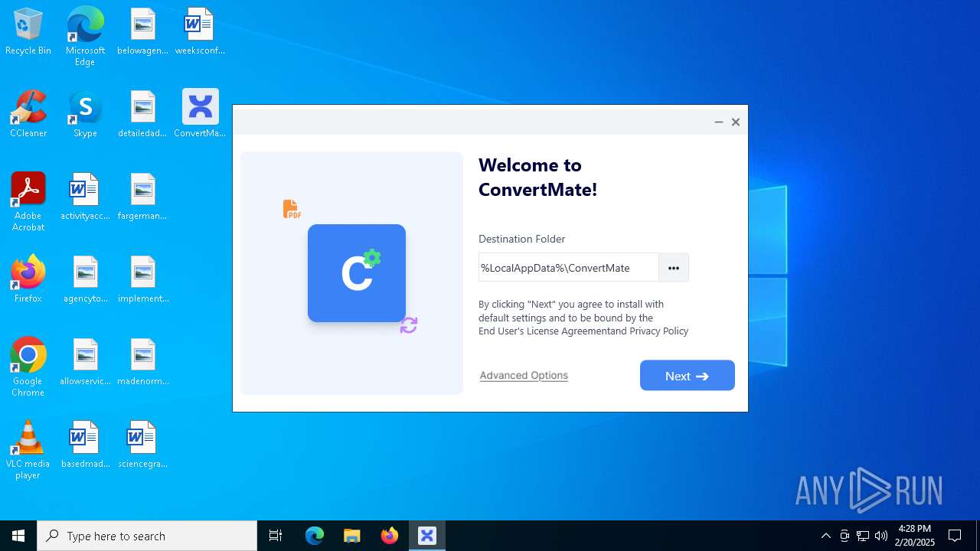Click the ConvertMate taskbar icon
The height and width of the screenshot is (551, 980).
pyautogui.click(x=427, y=536)
